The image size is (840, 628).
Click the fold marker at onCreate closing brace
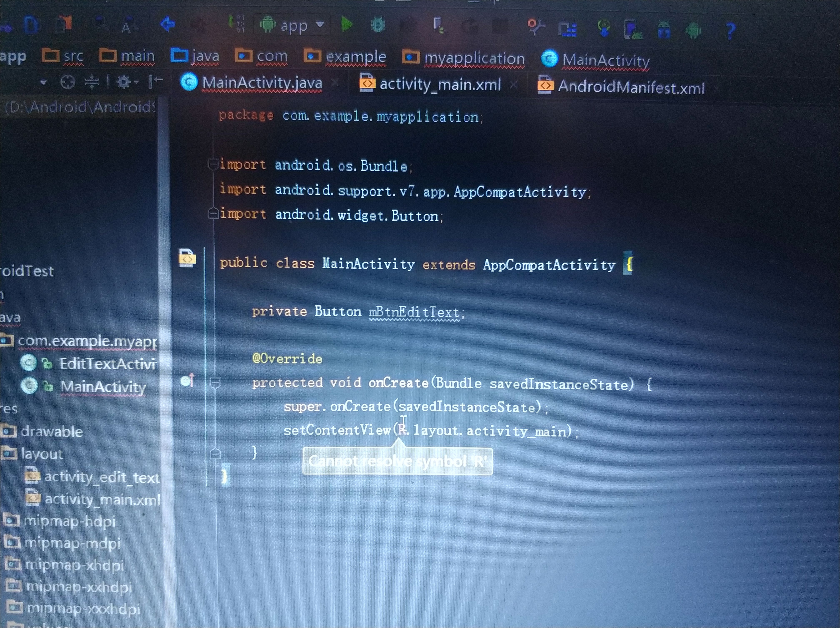[x=215, y=454]
